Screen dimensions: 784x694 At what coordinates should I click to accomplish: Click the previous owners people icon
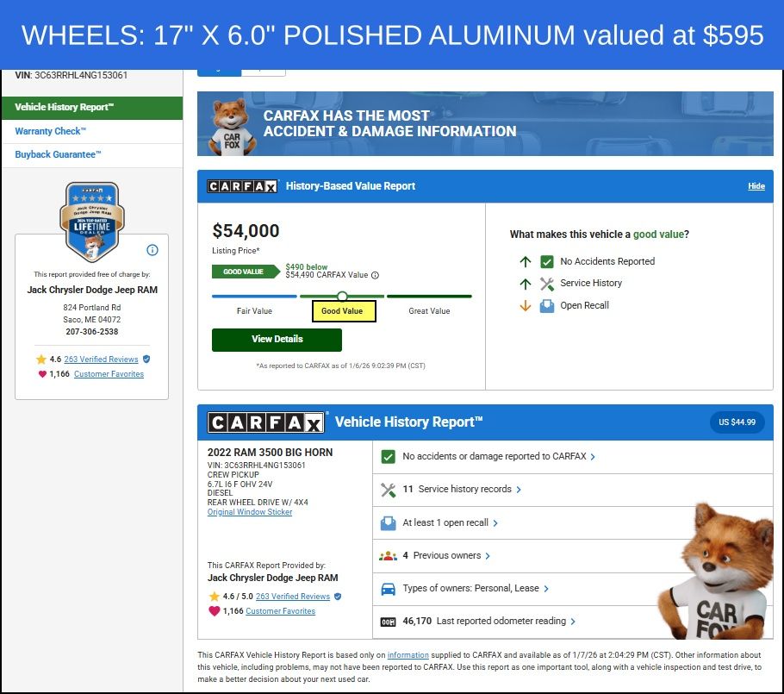click(388, 556)
